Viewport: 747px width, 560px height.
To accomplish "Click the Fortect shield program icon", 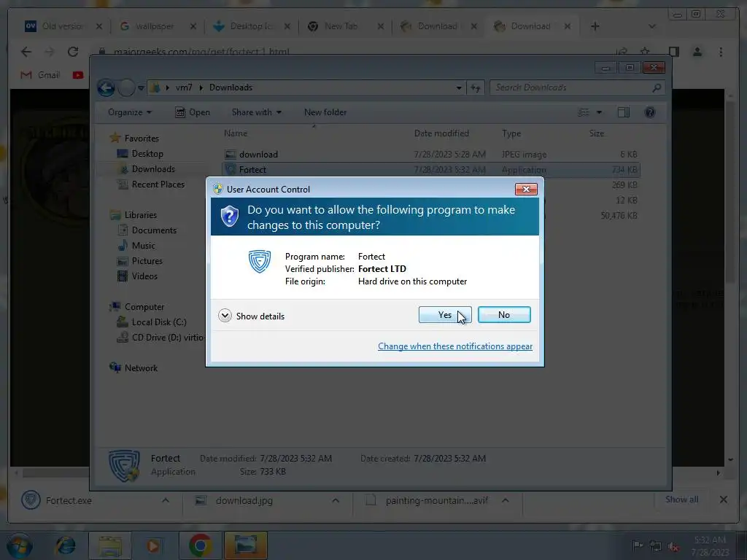I will tap(260, 262).
